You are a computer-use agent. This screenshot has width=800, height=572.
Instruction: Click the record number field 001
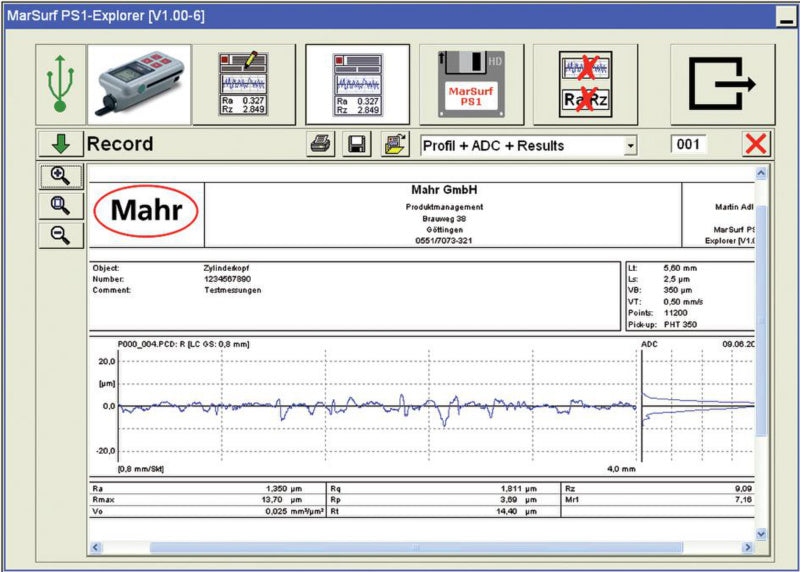pos(689,145)
